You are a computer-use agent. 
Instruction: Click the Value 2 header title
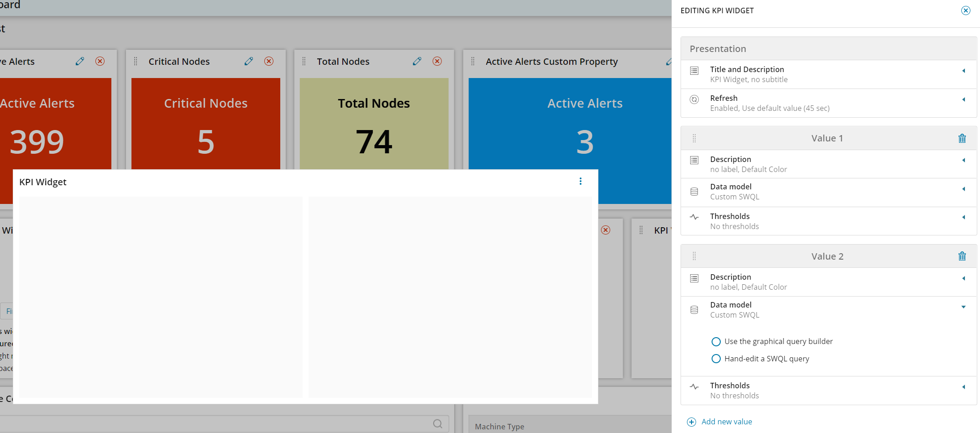tap(827, 256)
